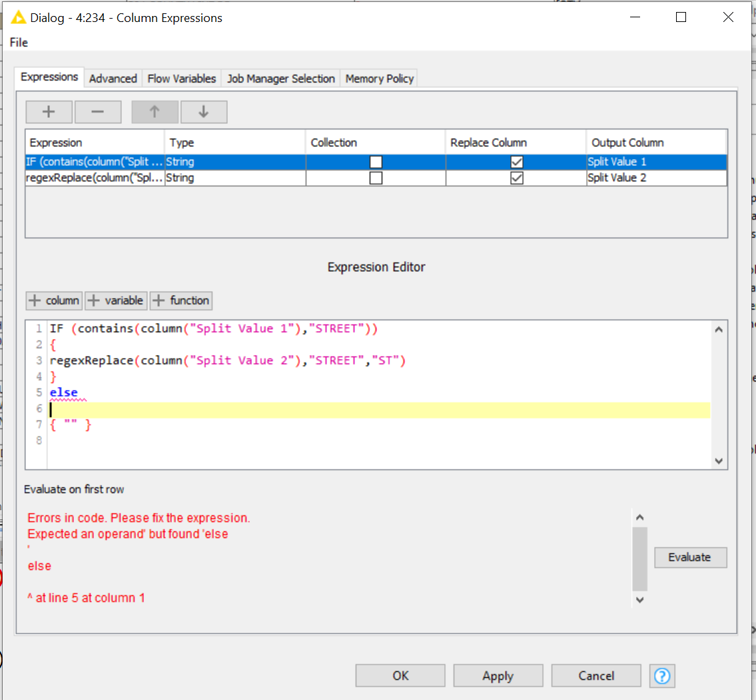Cancel the dialog
The height and width of the screenshot is (700, 756).
coord(596,675)
